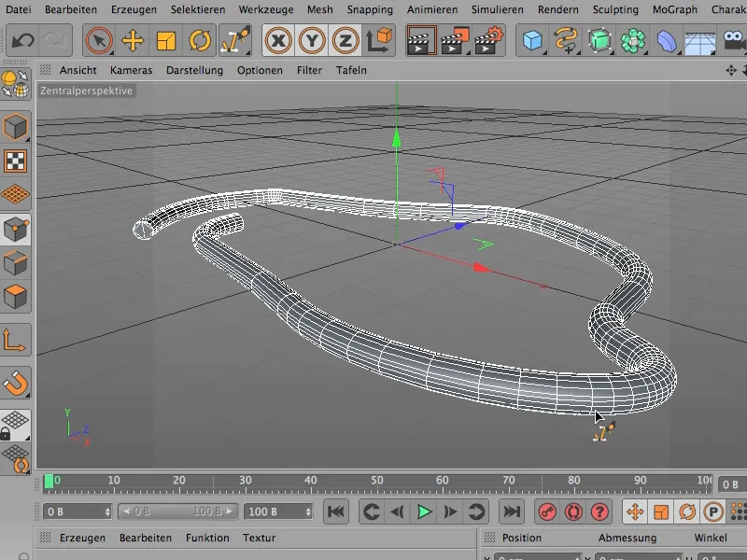Screen dimensions: 747x560
Task: Open the MoGraph menu
Action: pyautogui.click(x=674, y=9)
